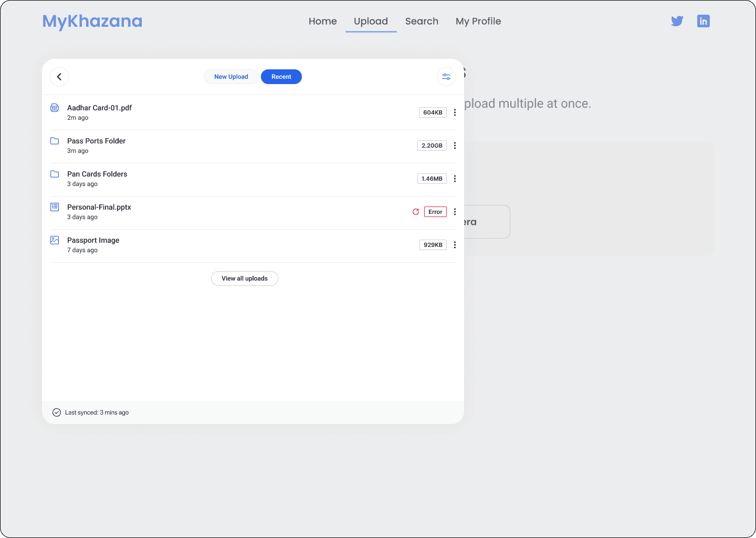Open more options for Personal-Final.pptx
This screenshot has width=756, height=538.
click(455, 212)
